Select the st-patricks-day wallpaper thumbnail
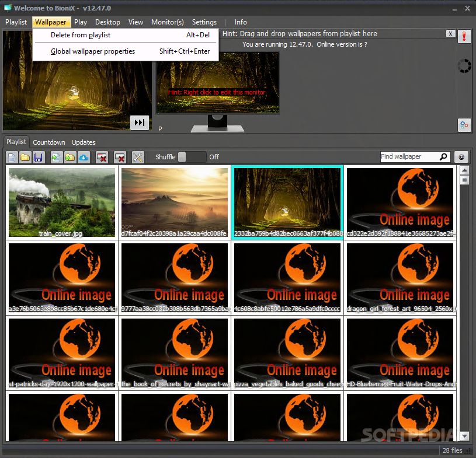The width and height of the screenshot is (476, 458). [x=62, y=353]
